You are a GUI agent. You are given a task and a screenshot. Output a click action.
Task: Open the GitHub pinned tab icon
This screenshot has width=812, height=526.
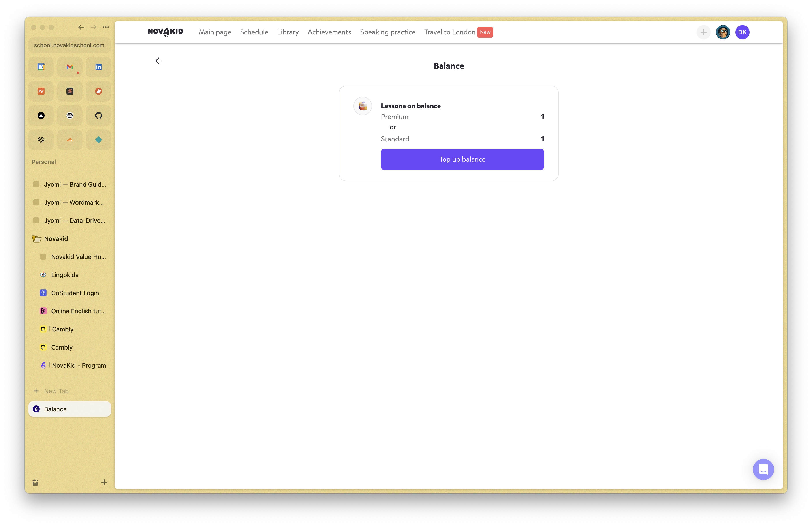pos(98,115)
